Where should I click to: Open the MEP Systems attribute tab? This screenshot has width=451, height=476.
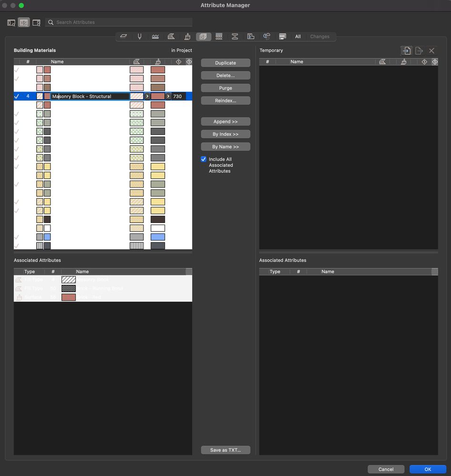tap(267, 36)
